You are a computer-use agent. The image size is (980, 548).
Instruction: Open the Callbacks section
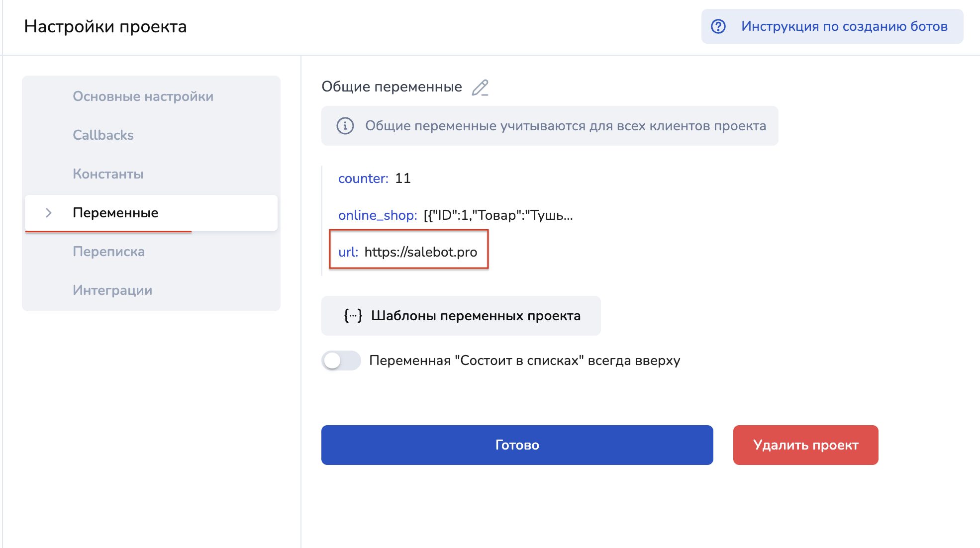(x=103, y=135)
